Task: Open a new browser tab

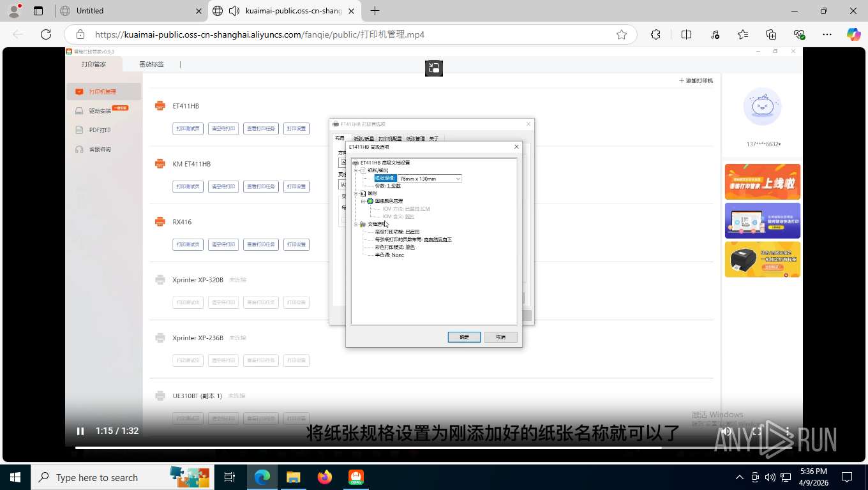Action: click(x=375, y=11)
